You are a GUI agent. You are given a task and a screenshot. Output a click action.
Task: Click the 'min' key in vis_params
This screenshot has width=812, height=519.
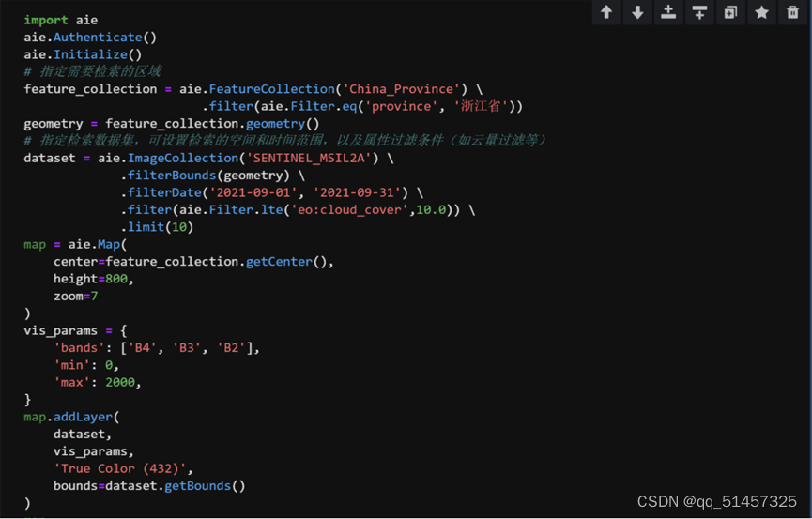tap(72, 365)
